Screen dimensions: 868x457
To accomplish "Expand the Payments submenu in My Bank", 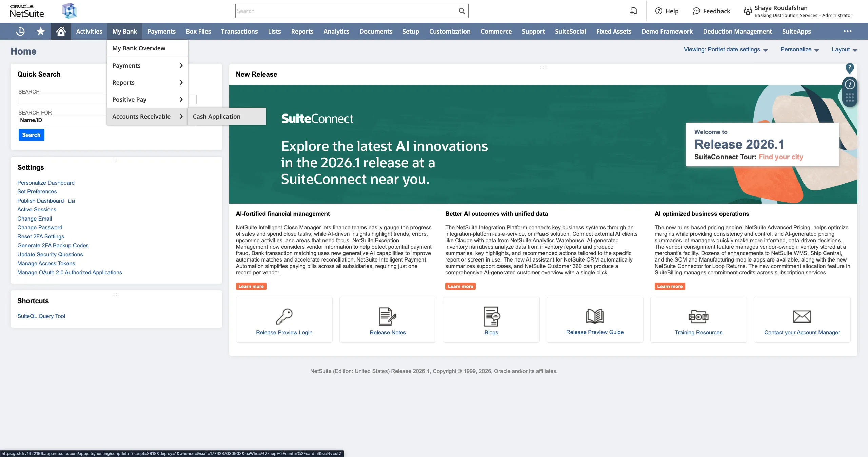I will click(x=147, y=65).
